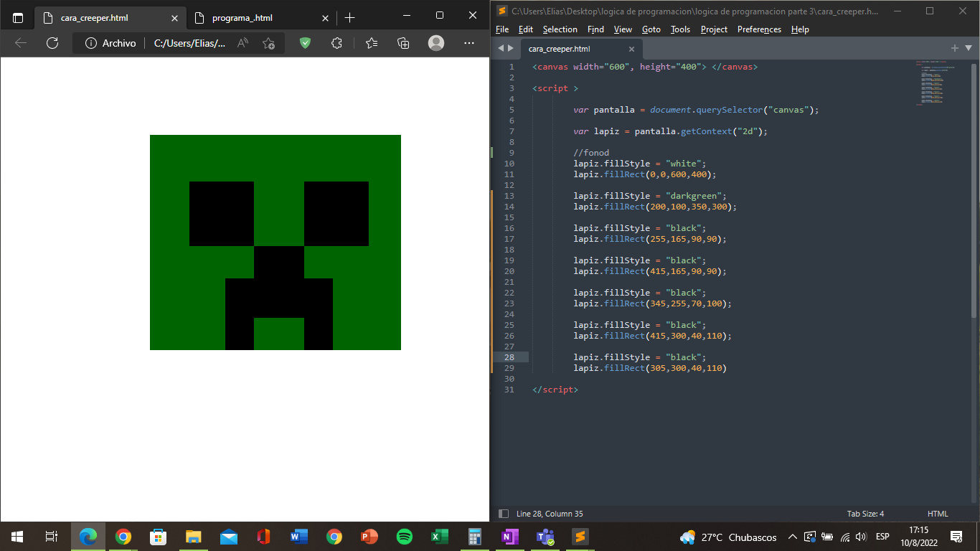
Task: Open the Preferences menu
Action: (759, 29)
